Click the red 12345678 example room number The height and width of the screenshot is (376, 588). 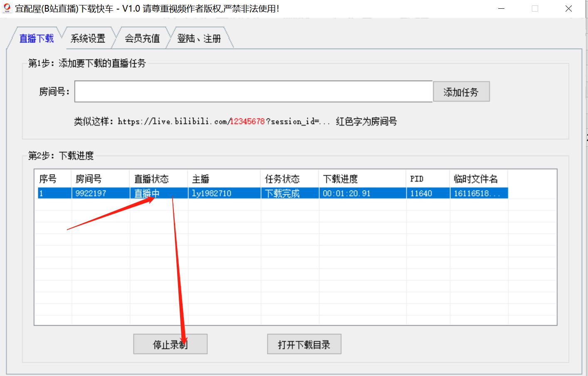(247, 121)
